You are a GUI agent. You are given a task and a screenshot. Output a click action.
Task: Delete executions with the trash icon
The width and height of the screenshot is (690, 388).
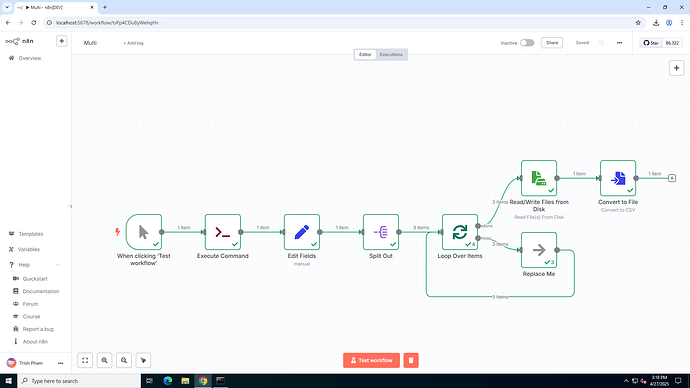pos(411,360)
